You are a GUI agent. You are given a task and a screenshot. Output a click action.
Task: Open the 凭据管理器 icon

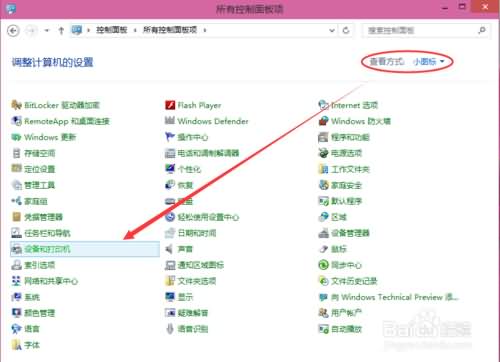[16, 217]
